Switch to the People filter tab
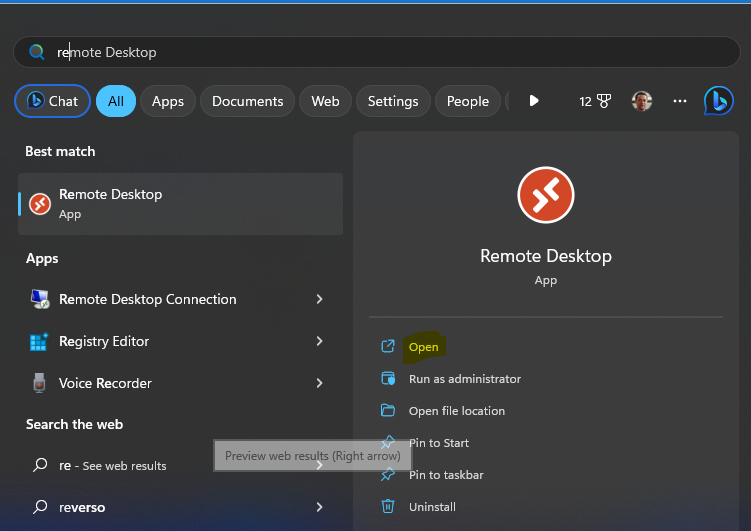Viewport: 751px width, 531px height. coord(468,101)
